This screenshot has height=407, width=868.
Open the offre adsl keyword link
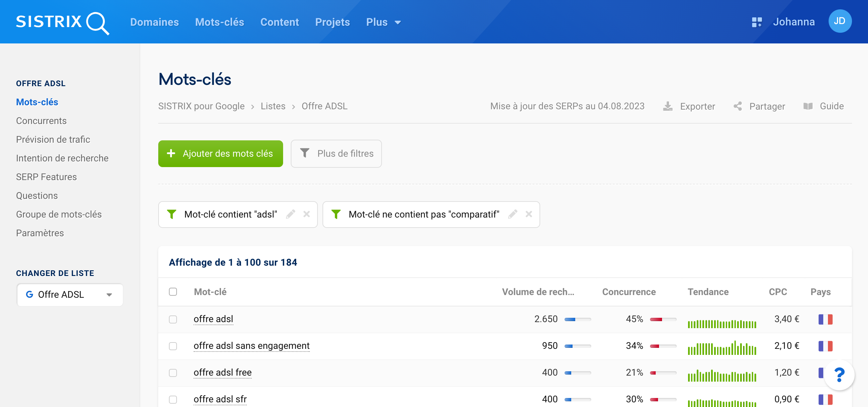click(x=213, y=319)
